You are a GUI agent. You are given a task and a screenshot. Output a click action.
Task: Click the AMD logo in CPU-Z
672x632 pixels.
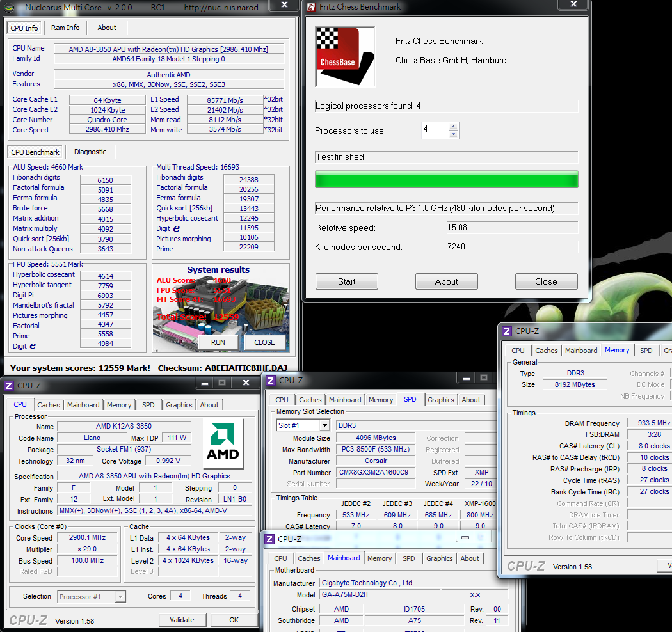click(x=223, y=443)
